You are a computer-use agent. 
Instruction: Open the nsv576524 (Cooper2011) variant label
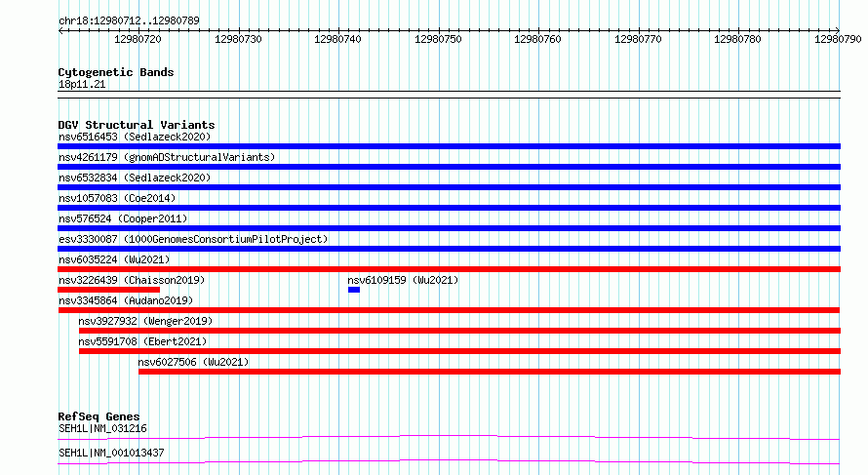tap(123, 218)
